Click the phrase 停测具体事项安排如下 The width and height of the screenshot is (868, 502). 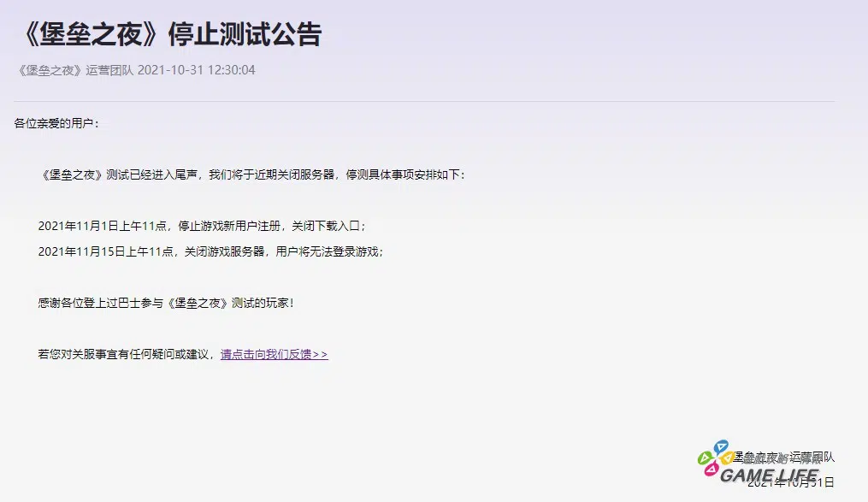404,174
